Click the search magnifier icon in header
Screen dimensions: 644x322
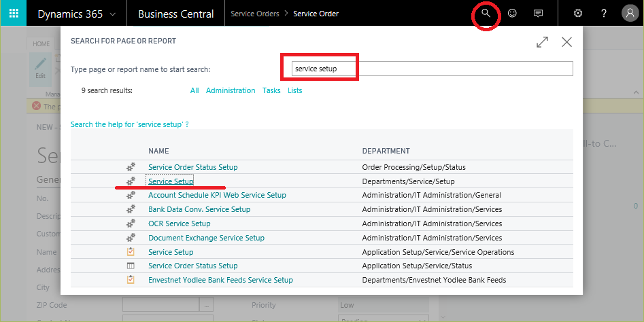(486, 13)
